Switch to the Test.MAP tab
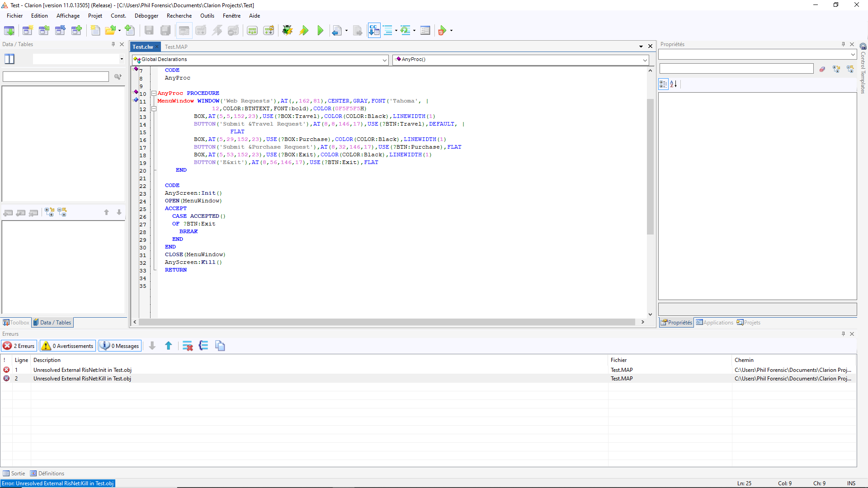This screenshot has width=868, height=488. (x=176, y=47)
